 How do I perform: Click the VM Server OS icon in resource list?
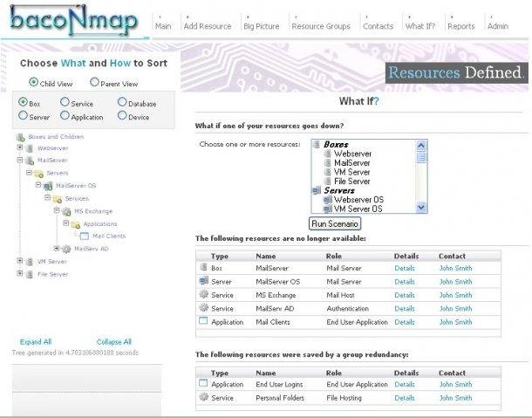[x=327, y=209]
